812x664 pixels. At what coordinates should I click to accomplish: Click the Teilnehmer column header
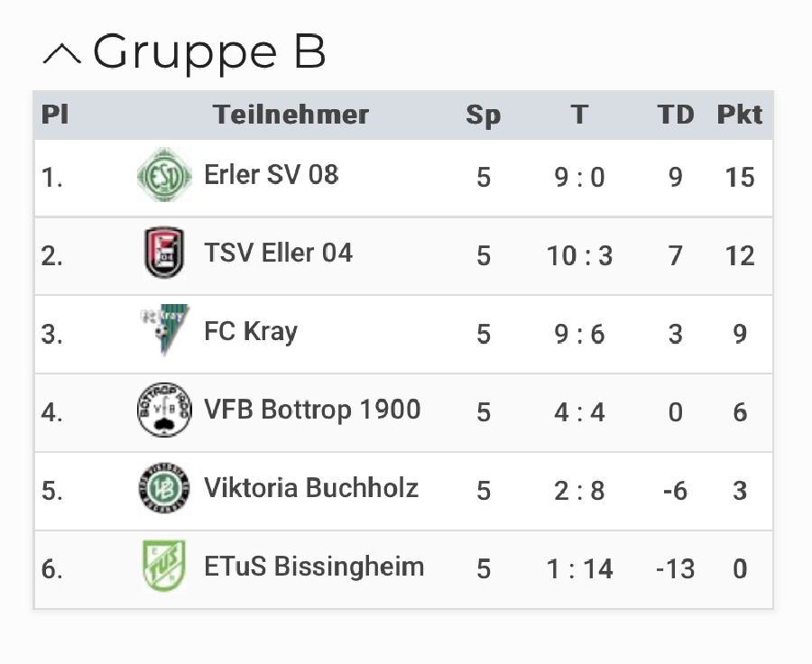[x=291, y=115]
